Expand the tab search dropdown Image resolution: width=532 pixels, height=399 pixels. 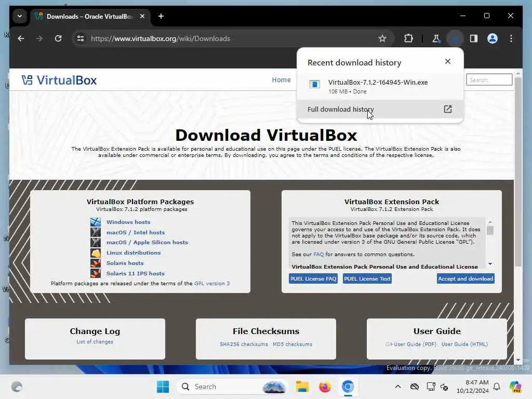(x=20, y=16)
